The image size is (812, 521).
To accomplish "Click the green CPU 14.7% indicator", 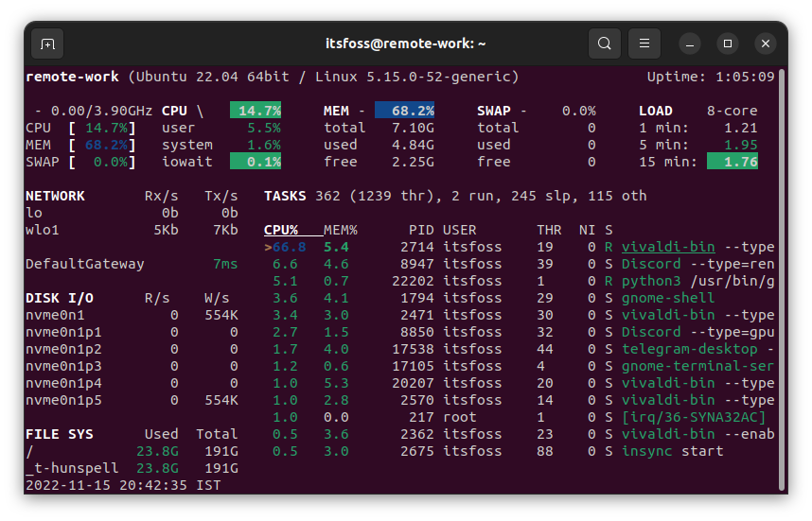I will click(256, 111).
